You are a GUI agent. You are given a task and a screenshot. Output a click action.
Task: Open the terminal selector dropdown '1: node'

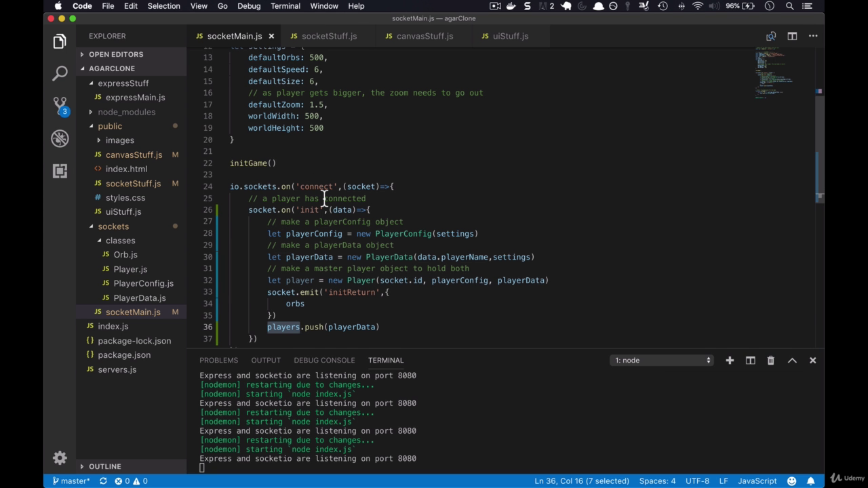[x=661, y=360]
